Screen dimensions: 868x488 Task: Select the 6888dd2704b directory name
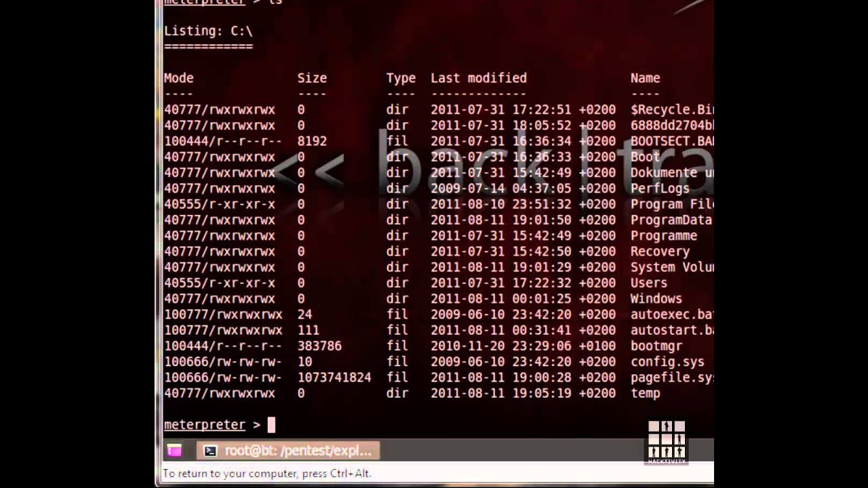(x=672, y=125)
